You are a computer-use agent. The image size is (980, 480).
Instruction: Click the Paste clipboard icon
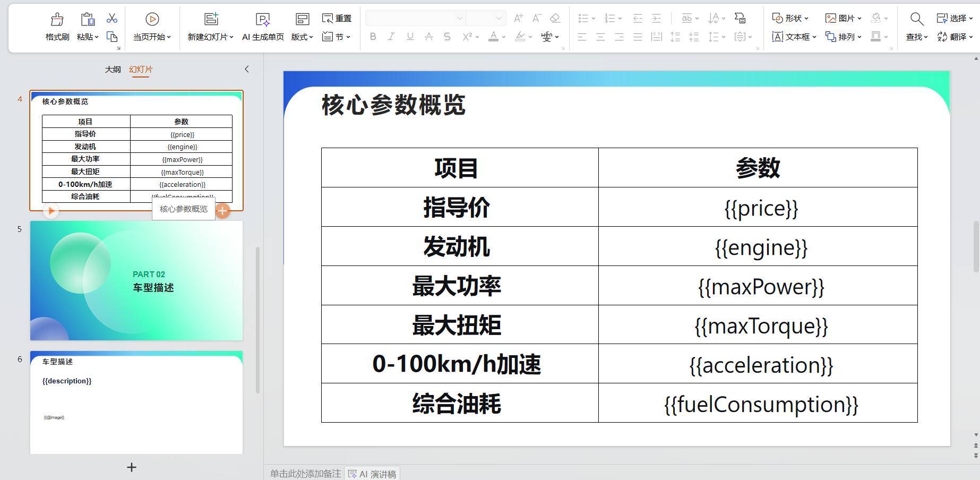tap(88, 20)
